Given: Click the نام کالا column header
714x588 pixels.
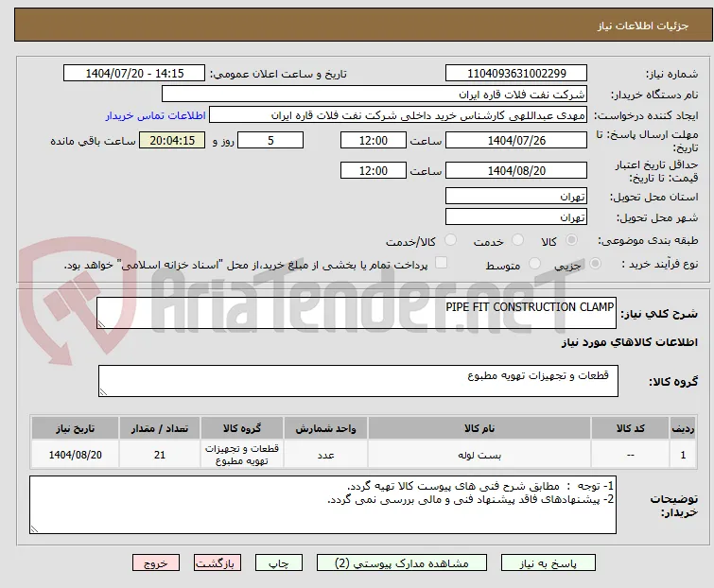Looking at the screenshot, I should 479,428.
